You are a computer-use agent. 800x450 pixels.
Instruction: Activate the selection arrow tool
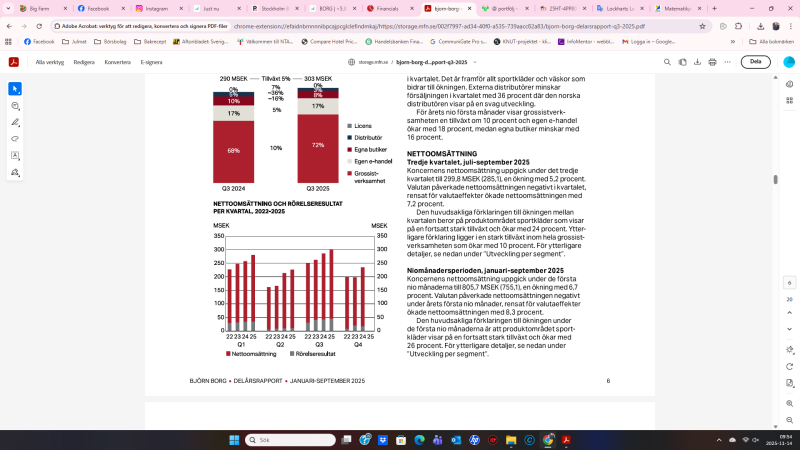click(x=15, y=89)
